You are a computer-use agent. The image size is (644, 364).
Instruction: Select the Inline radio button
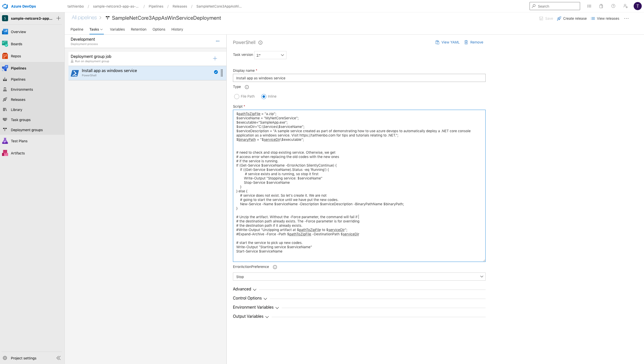pos(264,97)
